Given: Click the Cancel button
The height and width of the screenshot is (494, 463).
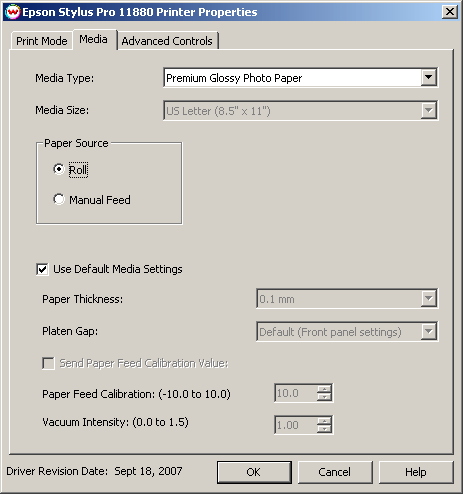Looking at the screenshot, I should 335,472.
